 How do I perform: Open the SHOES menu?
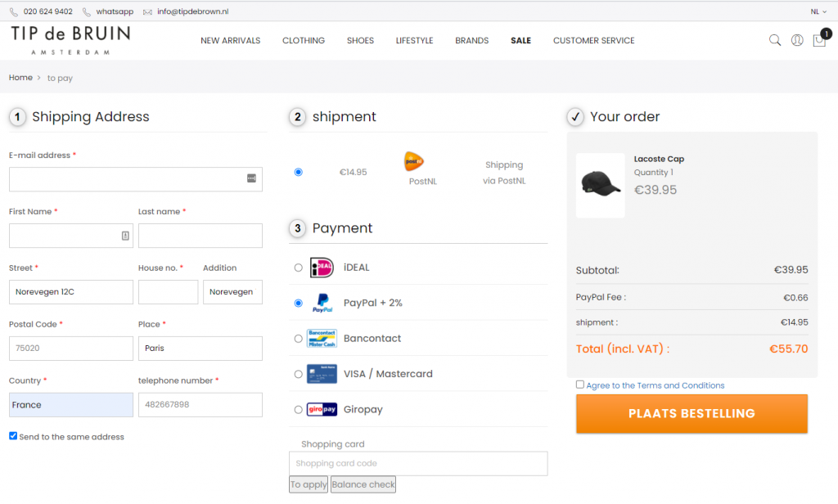360,41
